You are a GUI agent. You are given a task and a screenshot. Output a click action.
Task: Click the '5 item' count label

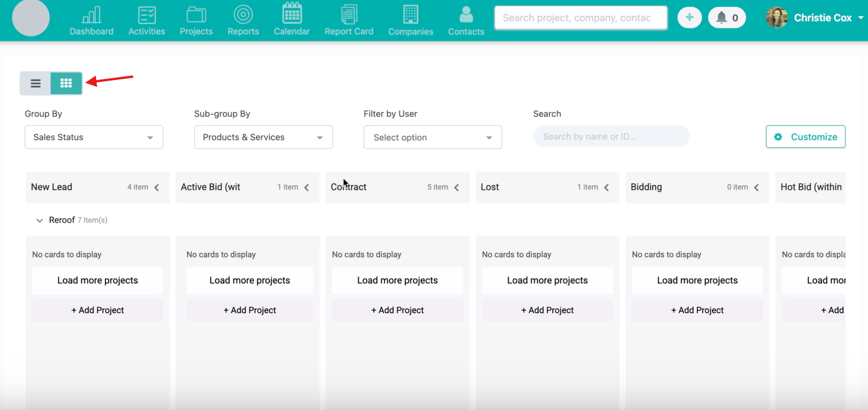point(438,187)
